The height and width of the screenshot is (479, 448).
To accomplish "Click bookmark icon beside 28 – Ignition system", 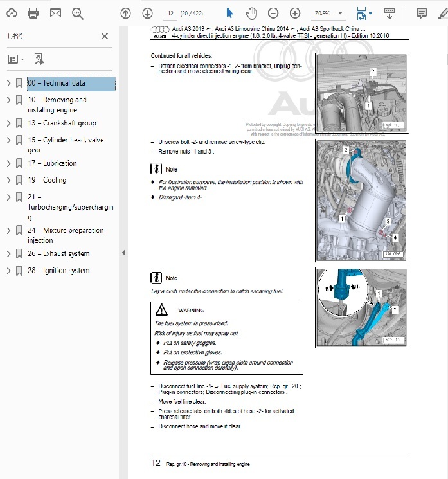I will pos(19,271).
